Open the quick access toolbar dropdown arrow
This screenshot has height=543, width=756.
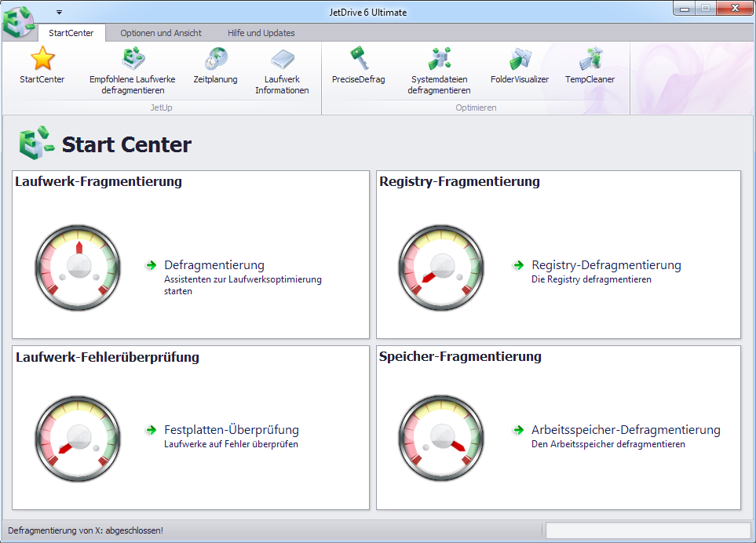click(59, 12)
